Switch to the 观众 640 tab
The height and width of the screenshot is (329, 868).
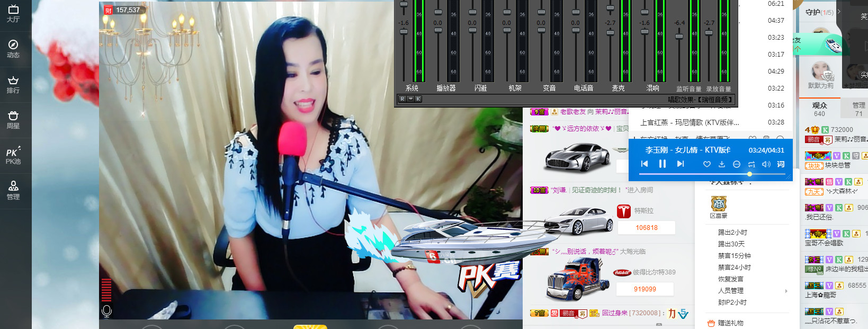click(x=819, y=109)
